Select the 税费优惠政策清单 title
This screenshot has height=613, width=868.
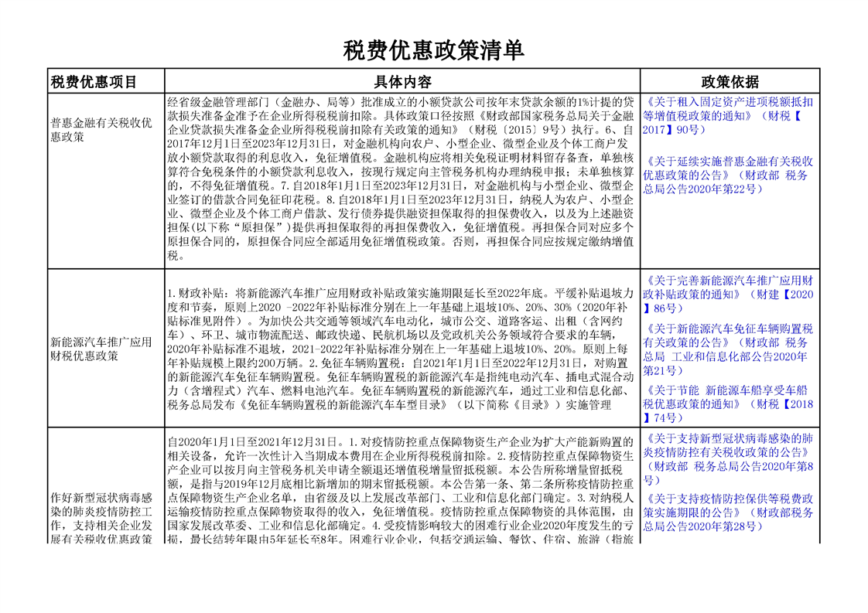(x=434, y=50)
